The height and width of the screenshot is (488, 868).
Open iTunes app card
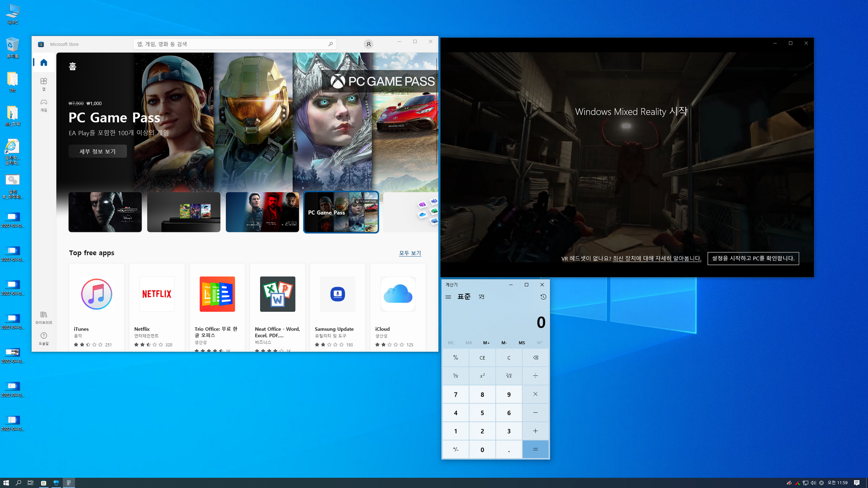pyautogui.click(x=97, y=307)
